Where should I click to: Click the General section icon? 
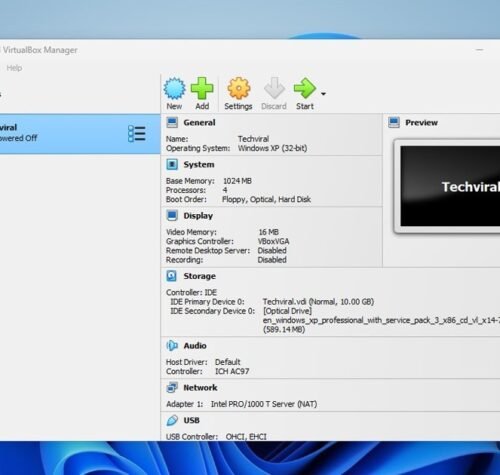[172, 122]
